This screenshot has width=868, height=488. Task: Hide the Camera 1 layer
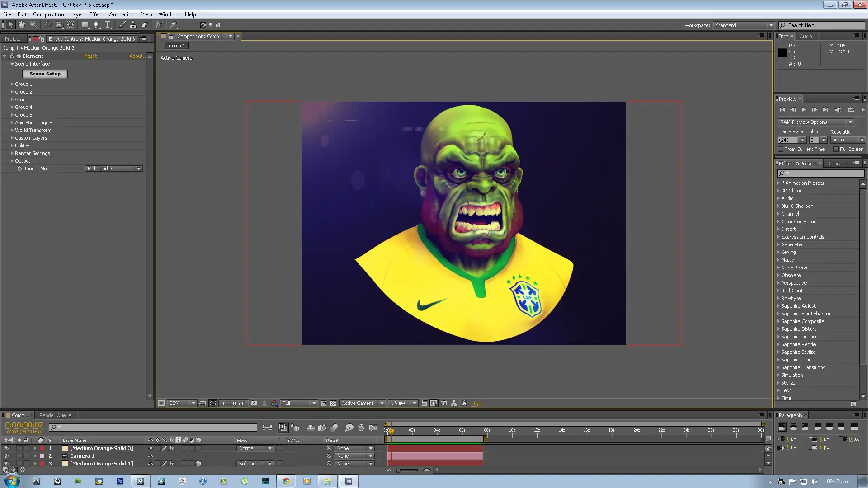click(x=6, y=456)
